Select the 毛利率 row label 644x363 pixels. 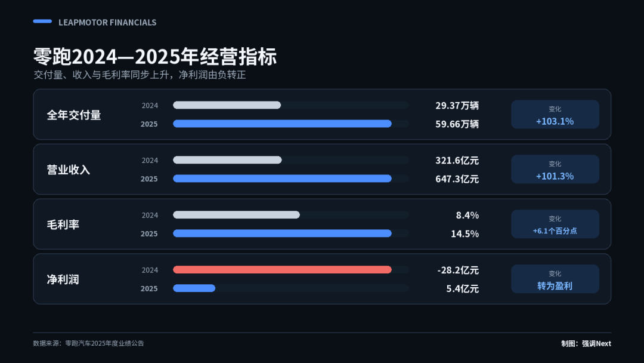(x=63, y=225)
